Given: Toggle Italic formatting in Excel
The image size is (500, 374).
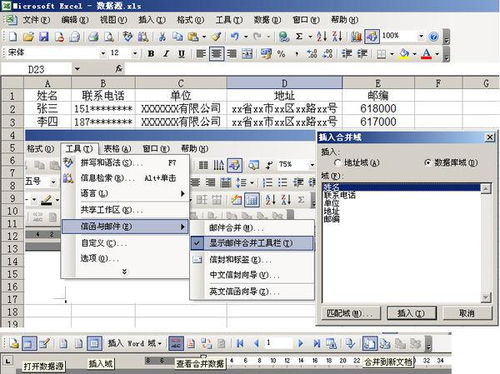Looking at the screenshot, I should (166, 53).
